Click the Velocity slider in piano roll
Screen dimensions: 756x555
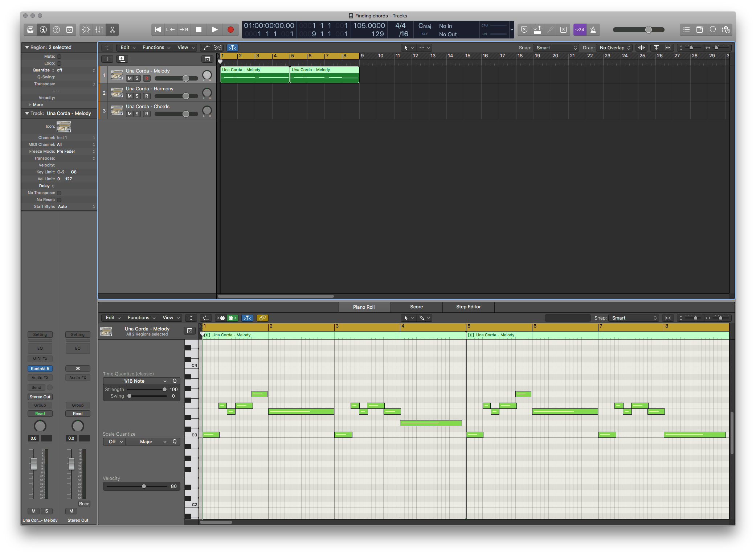click(144, 486)
